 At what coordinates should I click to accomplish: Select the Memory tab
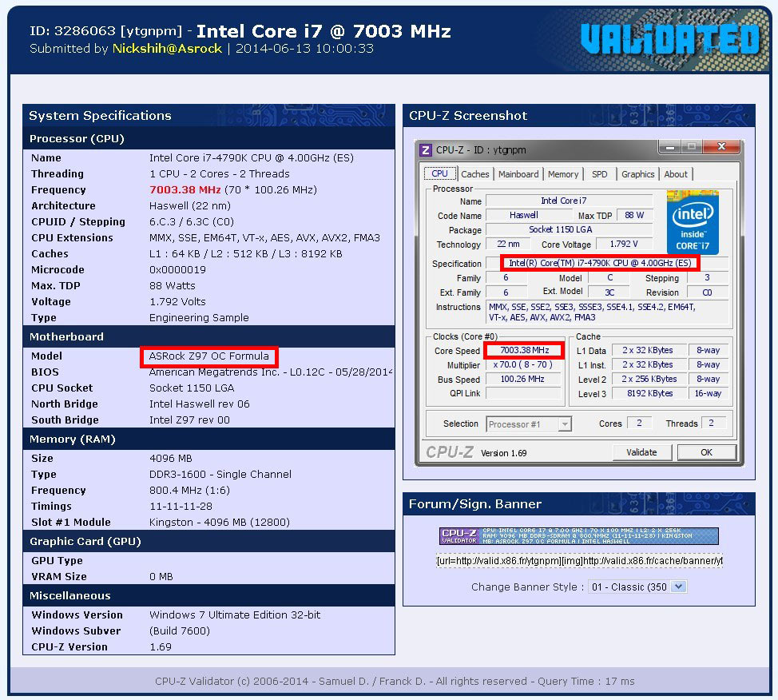tap(563, 173)
